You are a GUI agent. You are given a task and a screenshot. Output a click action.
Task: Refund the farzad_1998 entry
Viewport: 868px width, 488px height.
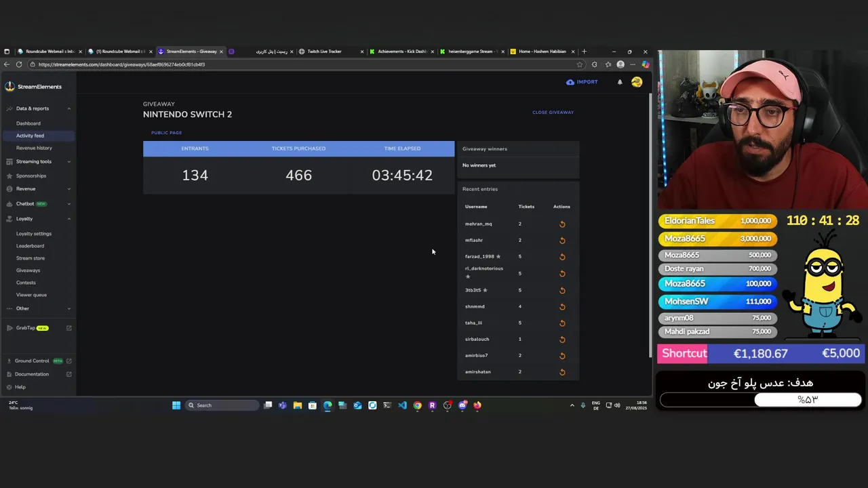[x=562, y=257]
